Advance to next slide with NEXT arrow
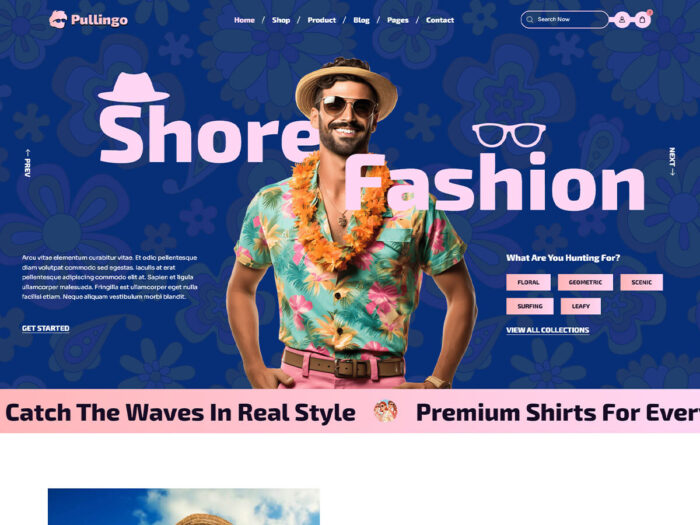Viewport: 700px width, 525px height. pyautogui.click(x=672, y=161)
